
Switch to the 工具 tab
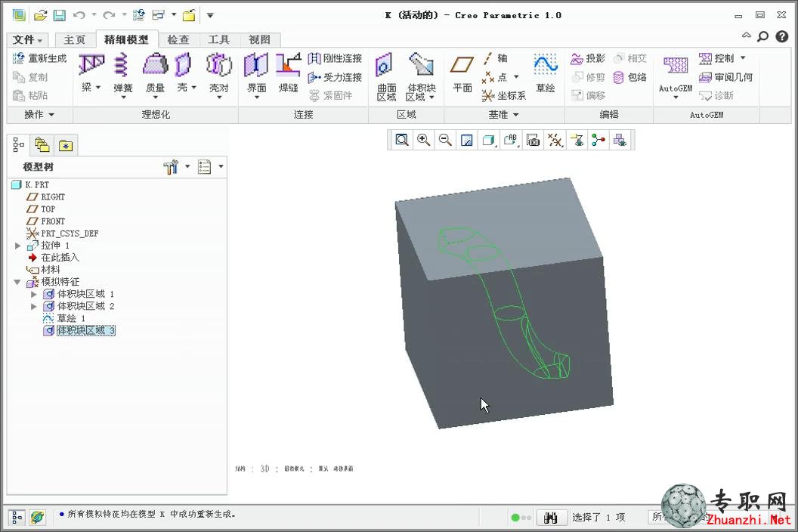(219, 40)
